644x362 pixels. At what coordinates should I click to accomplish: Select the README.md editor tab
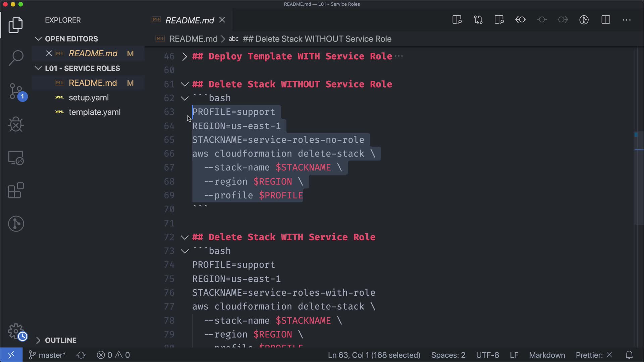(189, 20)
